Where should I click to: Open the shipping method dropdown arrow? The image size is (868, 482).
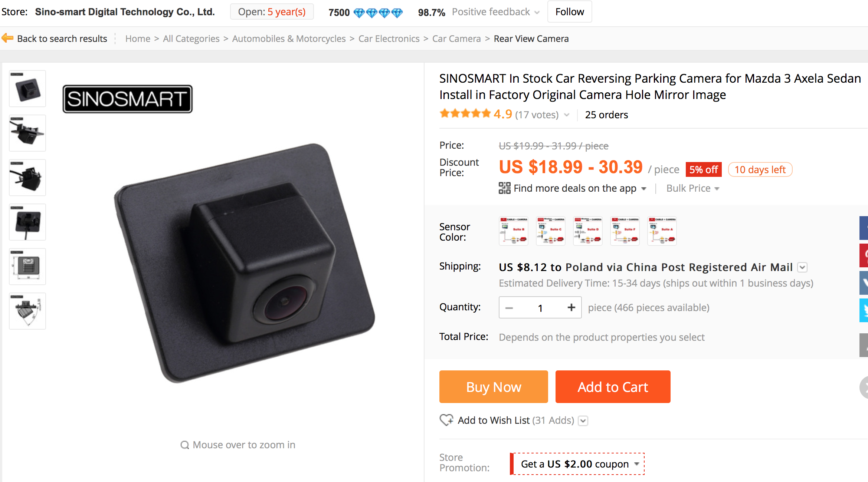pos(802,267)
